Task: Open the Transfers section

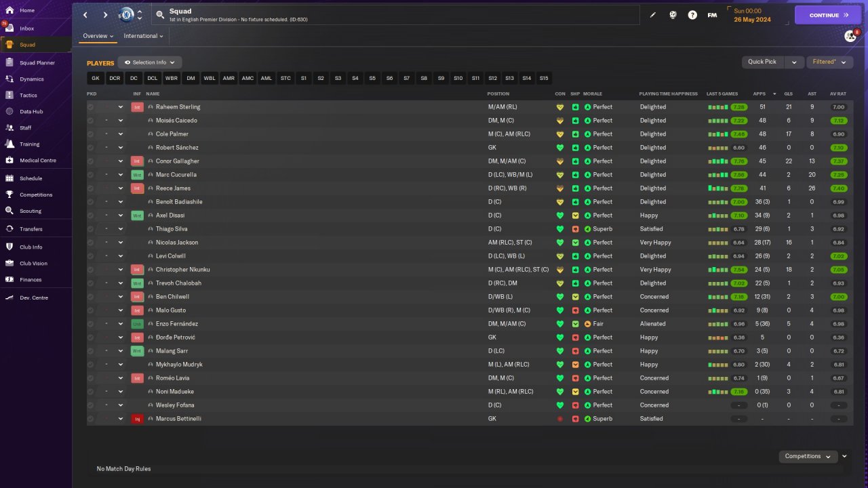Action: click(35, 229)
